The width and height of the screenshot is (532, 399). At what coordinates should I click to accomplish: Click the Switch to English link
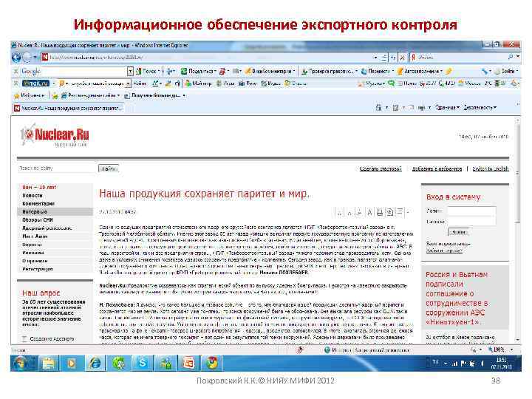pyautogui.click(x=491, y=168)
